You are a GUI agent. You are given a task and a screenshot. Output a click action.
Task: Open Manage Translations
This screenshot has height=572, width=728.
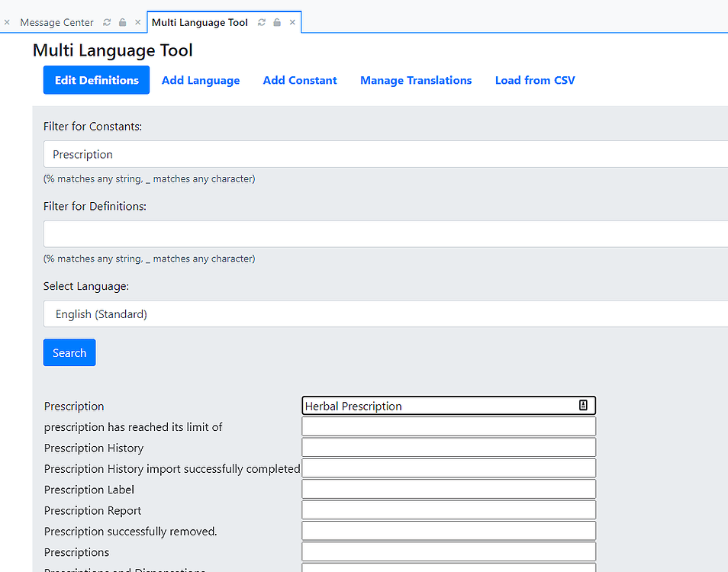click(x=416, y=79)
